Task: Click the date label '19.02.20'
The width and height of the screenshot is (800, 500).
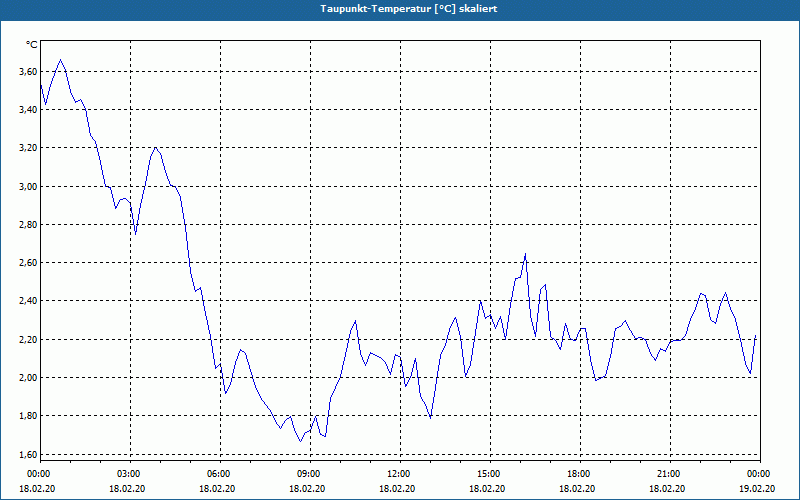Action: pyautogui.click(x=758, y=489)
